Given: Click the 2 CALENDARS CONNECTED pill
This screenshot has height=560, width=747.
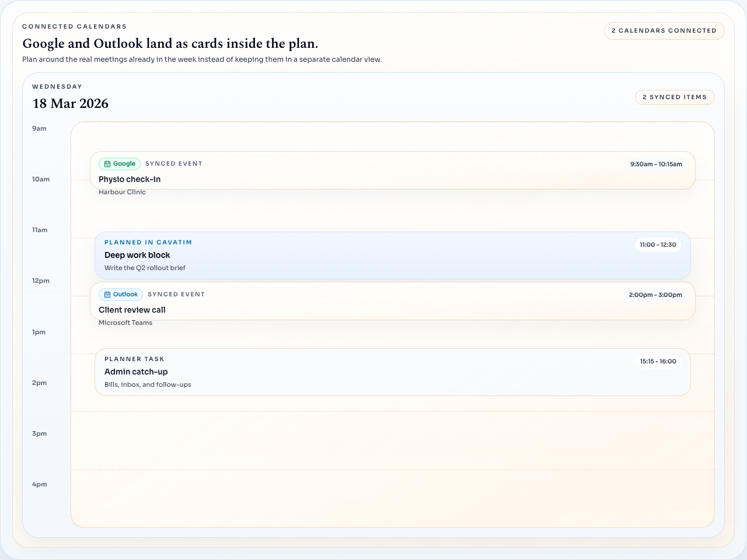Looking at the screenshot, I should click(x=664, y=30).
